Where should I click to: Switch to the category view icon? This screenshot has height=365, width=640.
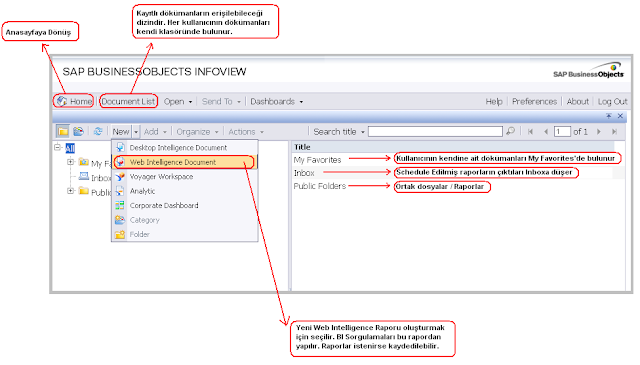tap(78, 131)
